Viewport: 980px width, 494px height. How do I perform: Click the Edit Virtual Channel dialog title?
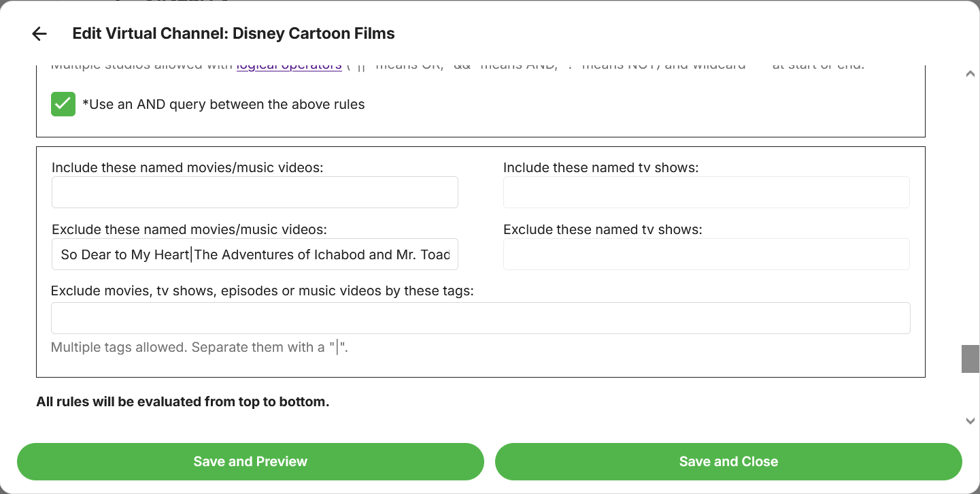coord(233,34)
